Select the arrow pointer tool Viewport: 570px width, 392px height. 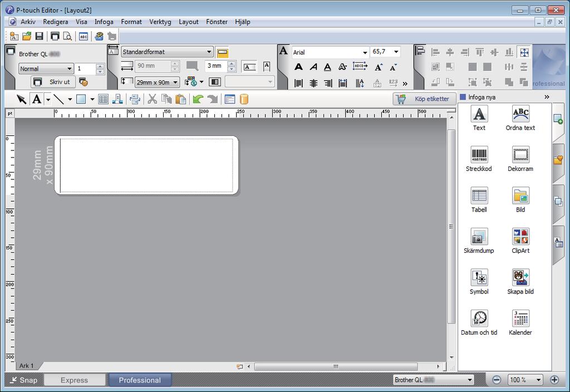coord(21,99)
